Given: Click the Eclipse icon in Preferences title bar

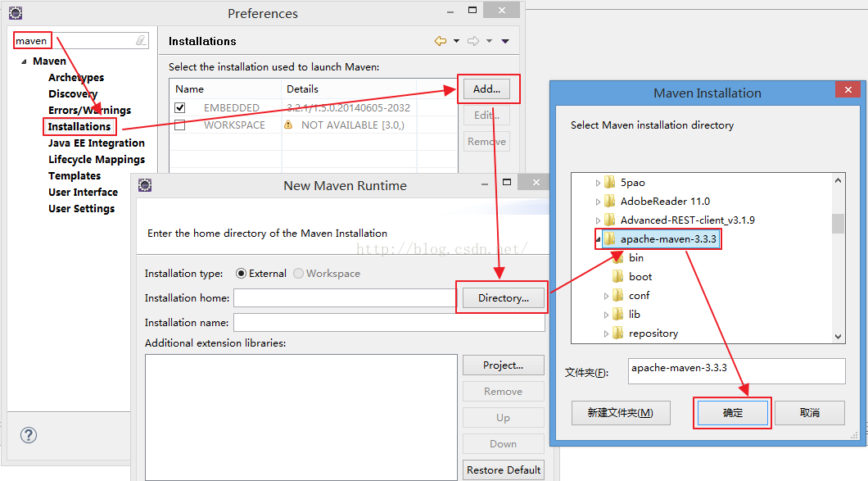Looking at the screenshot, I should pos(16,13).
